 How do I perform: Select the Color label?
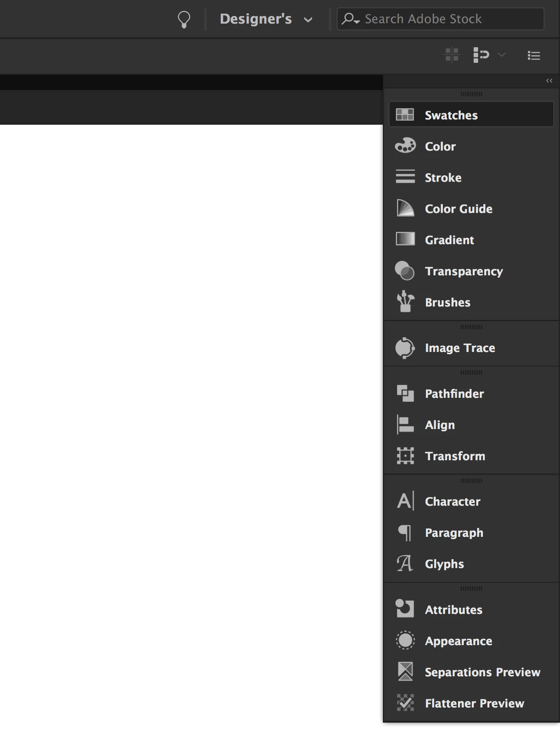(x=440, y=146)
